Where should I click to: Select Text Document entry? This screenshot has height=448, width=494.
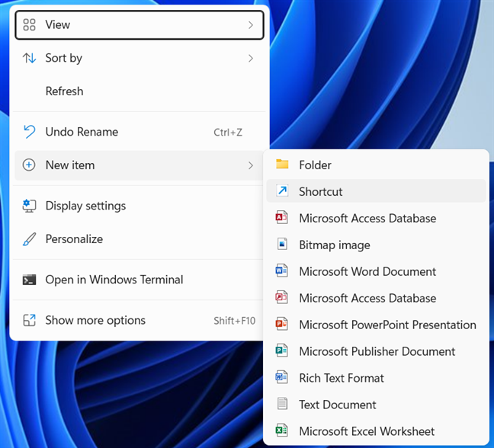click(x=376, y=405)
